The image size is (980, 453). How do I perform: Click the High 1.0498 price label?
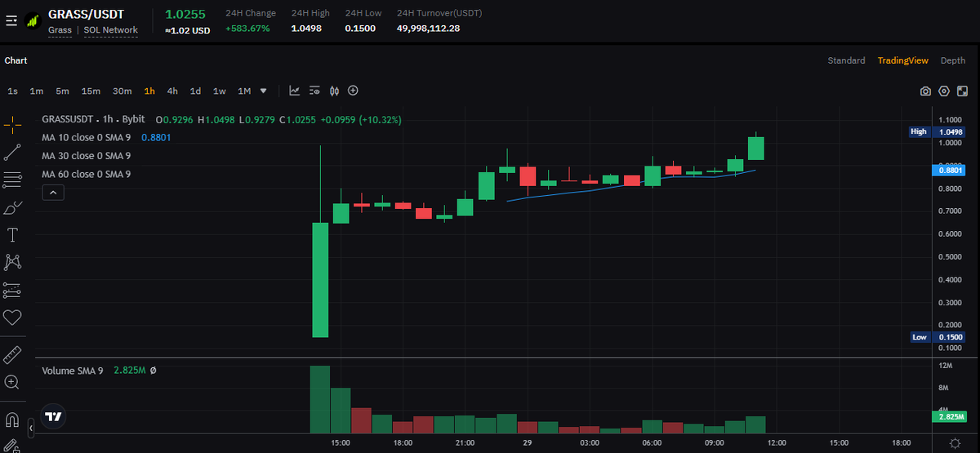(x=938, y=131)
